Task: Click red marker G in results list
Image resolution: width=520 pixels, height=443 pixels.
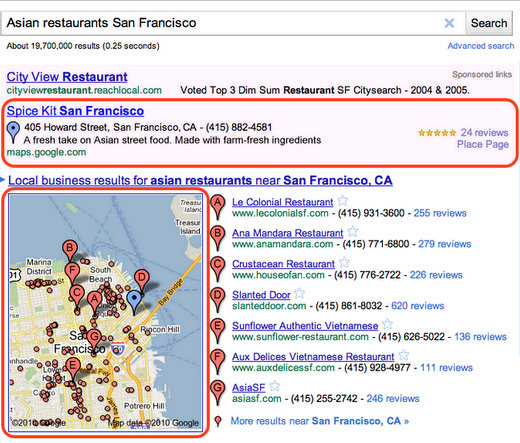Action: pos(218,392)
